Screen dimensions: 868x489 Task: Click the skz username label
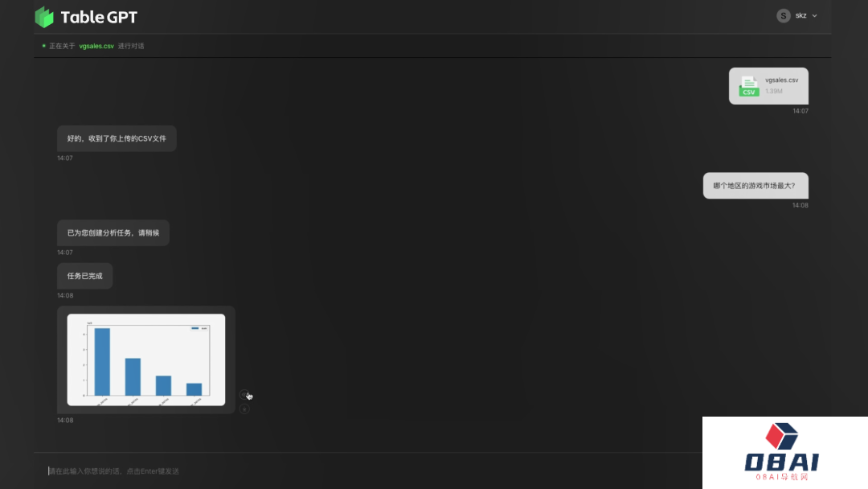click(800, 15)
